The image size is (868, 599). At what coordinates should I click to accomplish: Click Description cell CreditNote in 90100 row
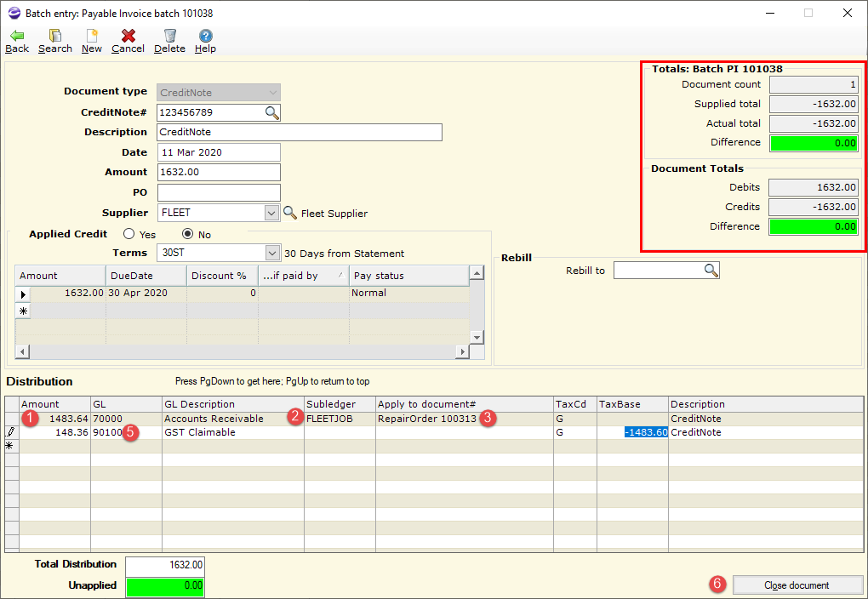(x=766, y=432)
